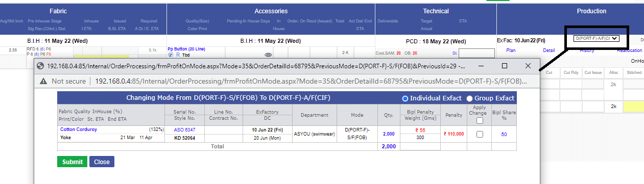644x184 pixels.
Task: Click the blue P icon beside Tbd
Action: (x=170, y=55)
